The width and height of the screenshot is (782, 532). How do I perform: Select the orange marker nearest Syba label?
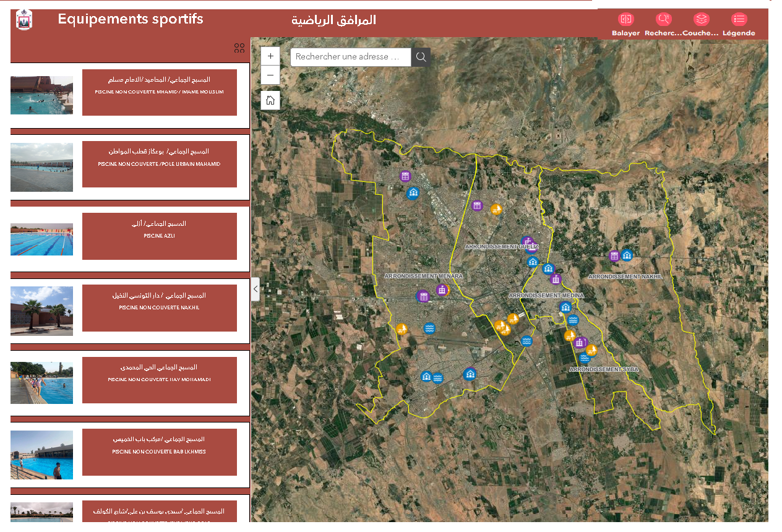click(x=591, y=350)
